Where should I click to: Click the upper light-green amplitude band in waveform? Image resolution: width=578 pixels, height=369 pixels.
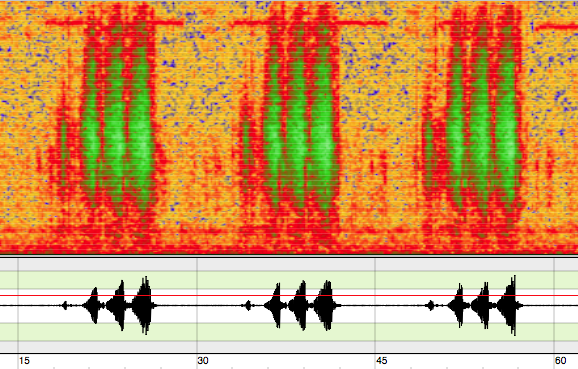point(289,280)
